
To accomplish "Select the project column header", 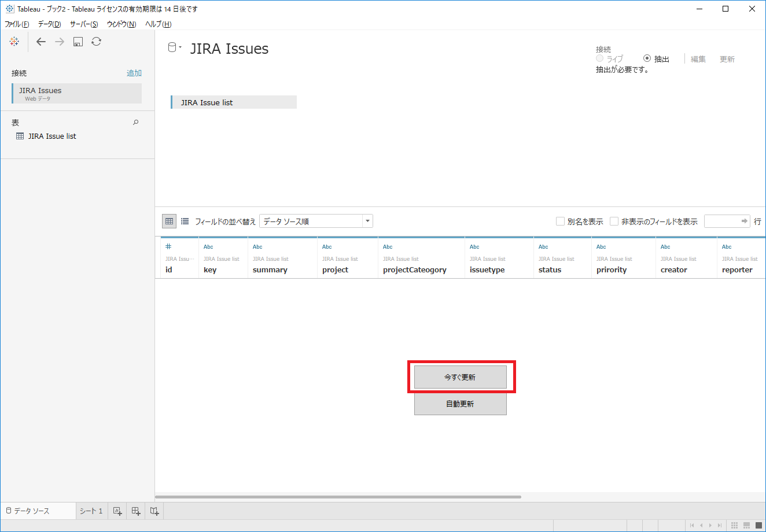I will point(348,258).
